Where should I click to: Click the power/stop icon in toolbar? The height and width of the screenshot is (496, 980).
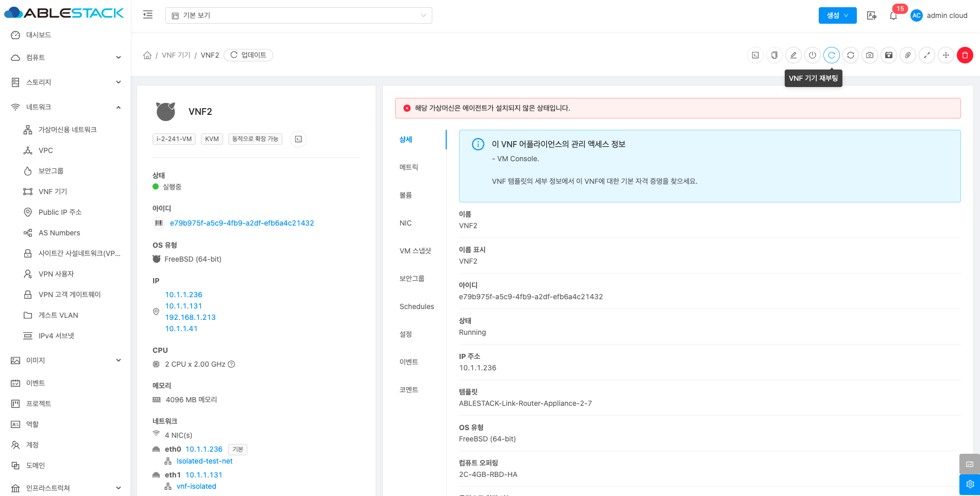pyautogui.click(x=812, y=55)
